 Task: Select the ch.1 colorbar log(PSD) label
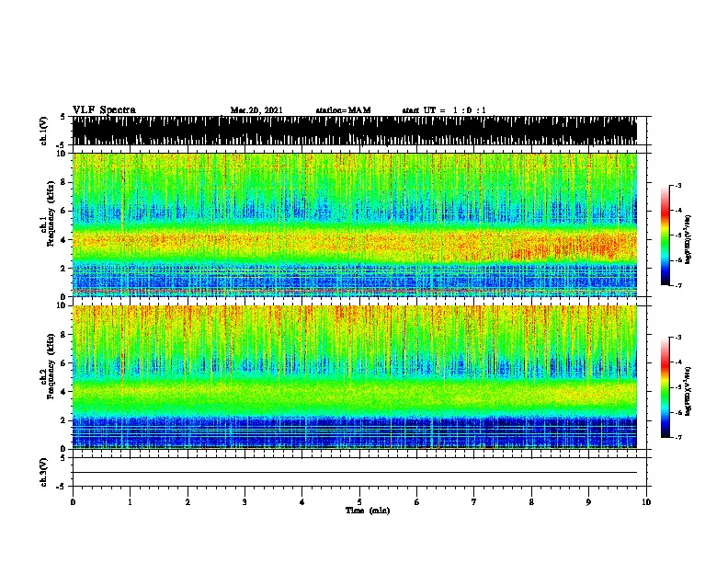point(688,239)
